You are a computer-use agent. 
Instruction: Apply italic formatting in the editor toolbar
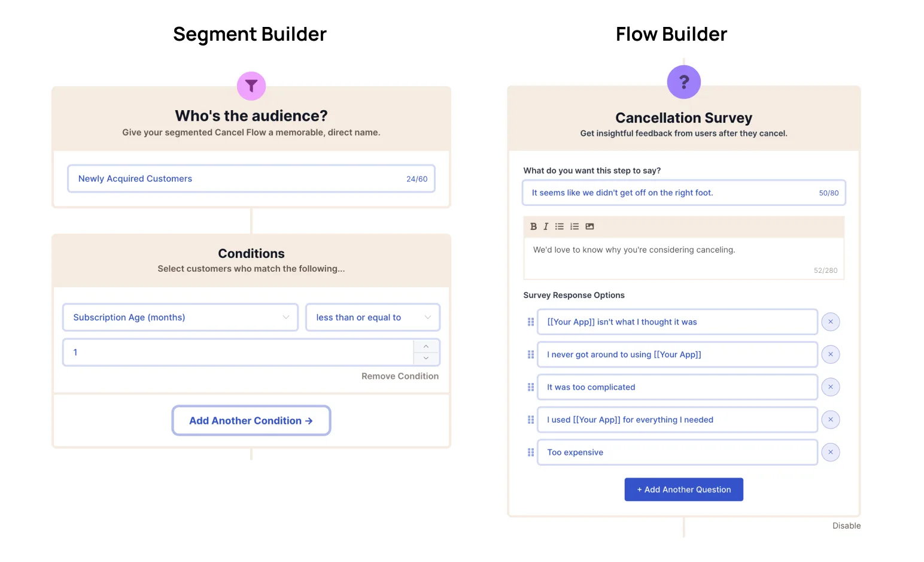coord(546,226)
